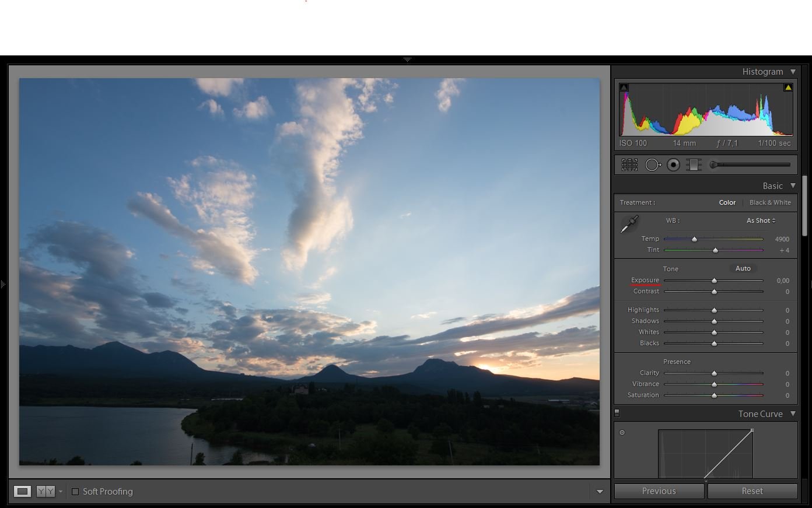Click the Tone Curve target adjustment icon
Viewport: 812px width, 508px height.
click(x=622, y=433)
